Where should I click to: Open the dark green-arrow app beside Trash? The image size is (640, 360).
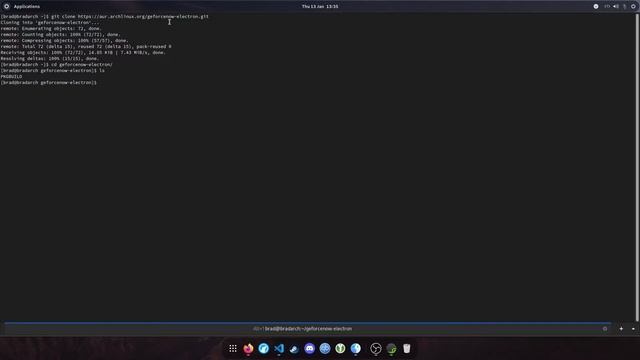click(391, 349)
